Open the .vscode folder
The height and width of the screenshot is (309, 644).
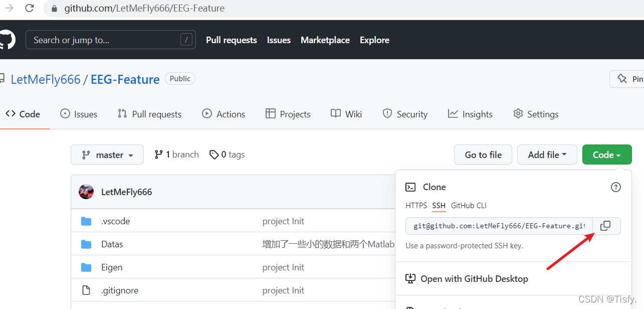pos(116,221)
